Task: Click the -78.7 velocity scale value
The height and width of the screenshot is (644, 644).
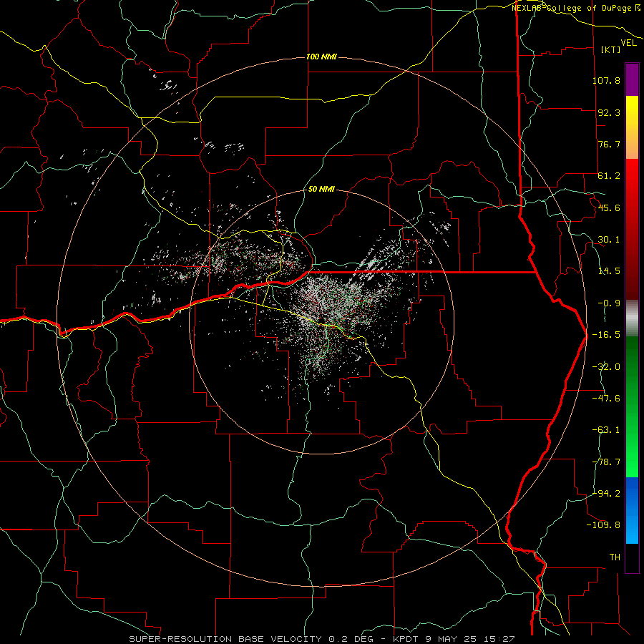Action: coord(606,462)
